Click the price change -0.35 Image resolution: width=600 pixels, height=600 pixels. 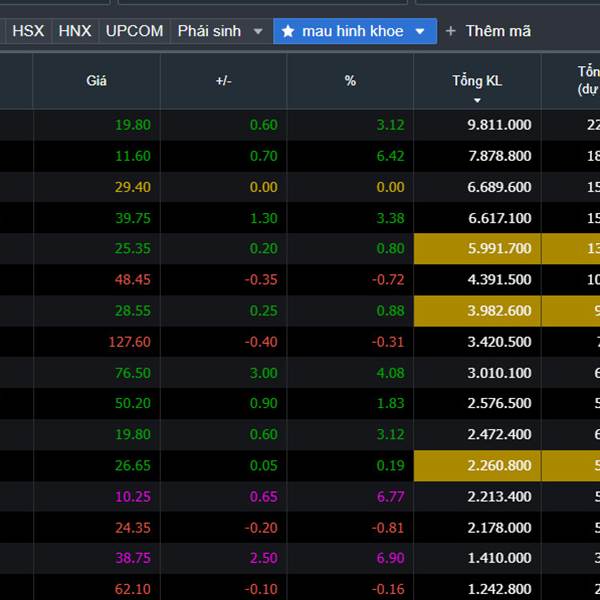(261, 280)
